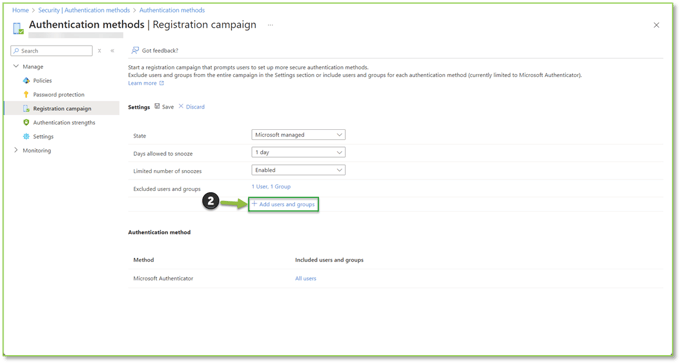Click into the sidebar Search field

pyautogui.click(x=51, y=51)
